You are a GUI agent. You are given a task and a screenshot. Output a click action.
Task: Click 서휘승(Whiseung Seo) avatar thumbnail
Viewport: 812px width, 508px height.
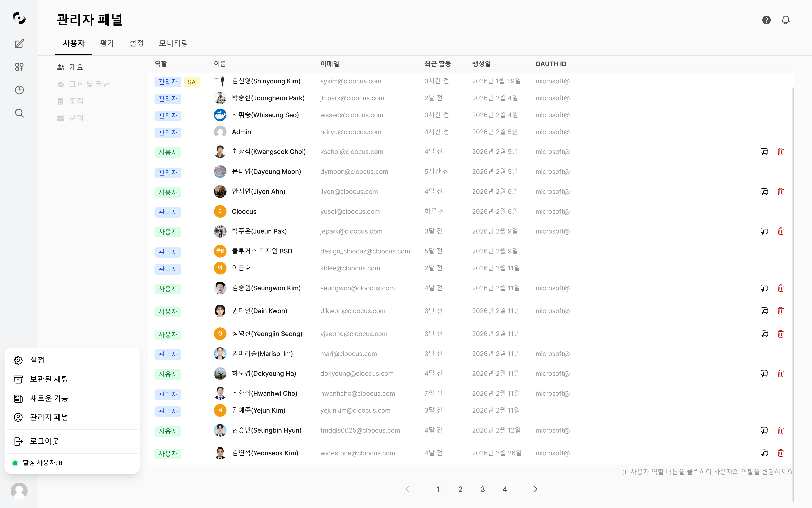[220, 115]
